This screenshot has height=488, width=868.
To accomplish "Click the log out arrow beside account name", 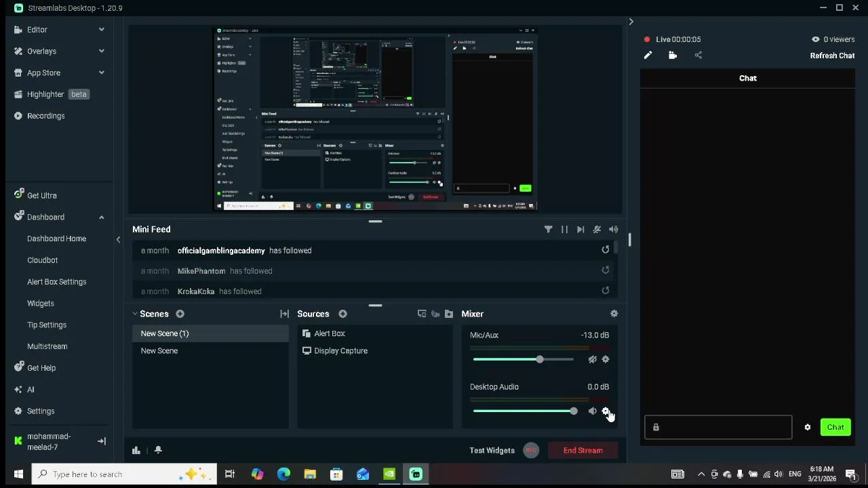I will tap(101, 442).
